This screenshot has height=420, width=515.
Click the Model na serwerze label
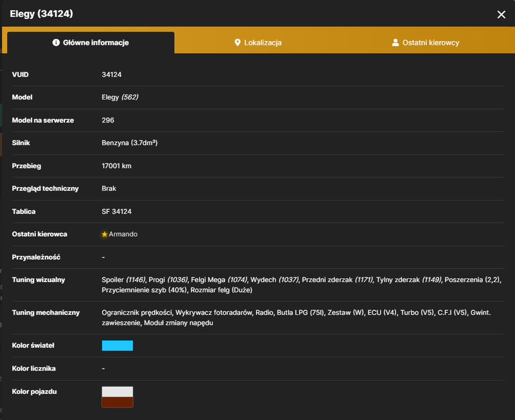[43, 120]
